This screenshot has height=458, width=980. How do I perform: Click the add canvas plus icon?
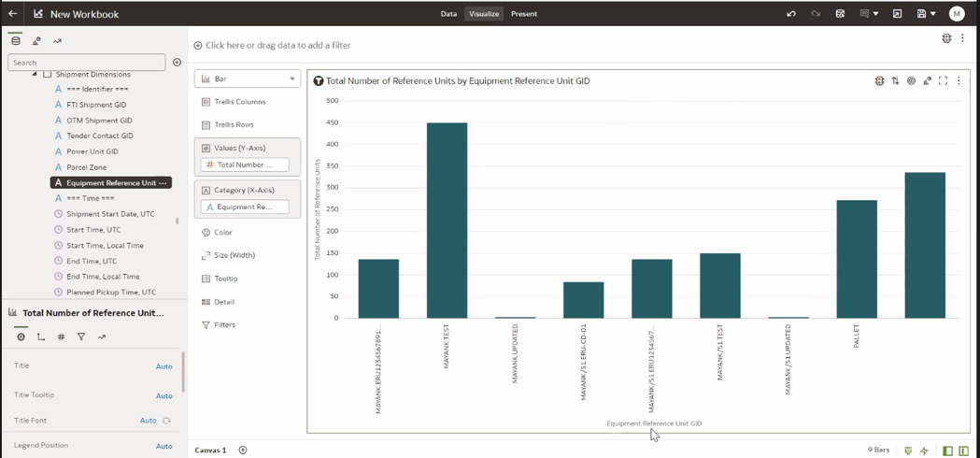pyautogui.click(x=243, y=451)
